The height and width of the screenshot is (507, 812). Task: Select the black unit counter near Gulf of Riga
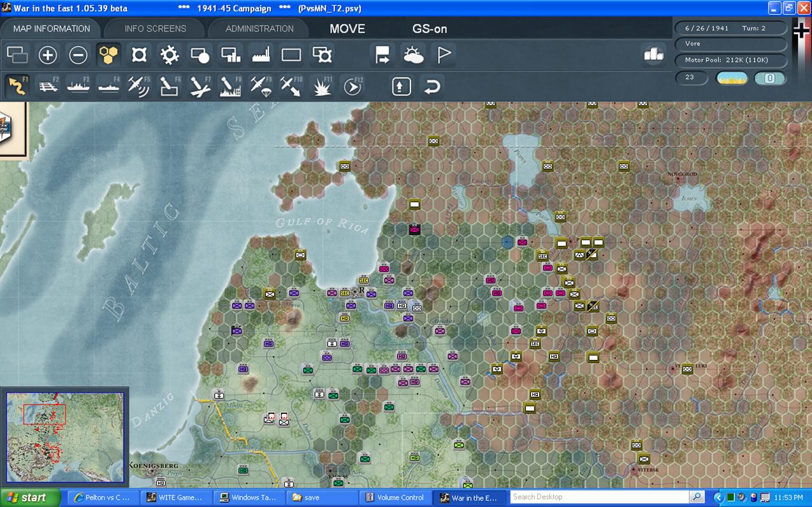(x=414, y=229)
